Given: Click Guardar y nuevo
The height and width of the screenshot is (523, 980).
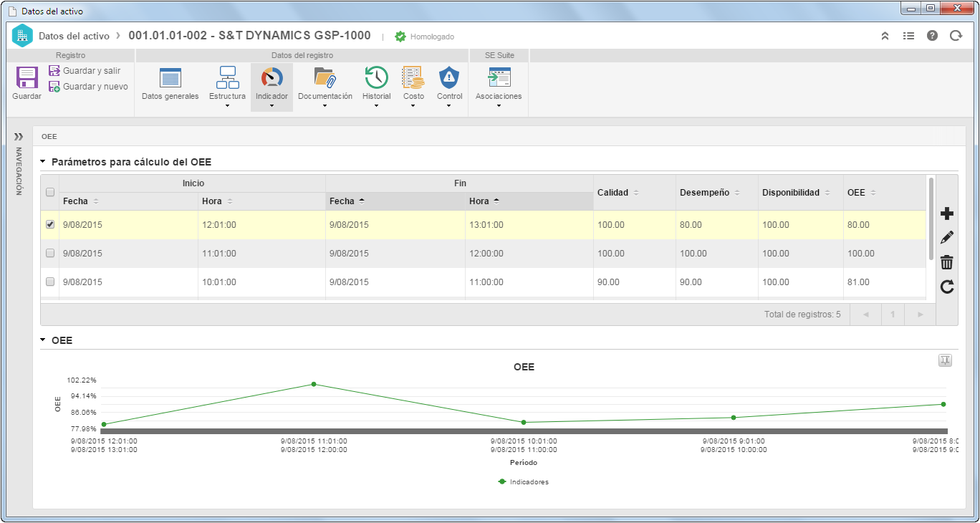Looking at the screenshot, I should [x=88, y=87].
